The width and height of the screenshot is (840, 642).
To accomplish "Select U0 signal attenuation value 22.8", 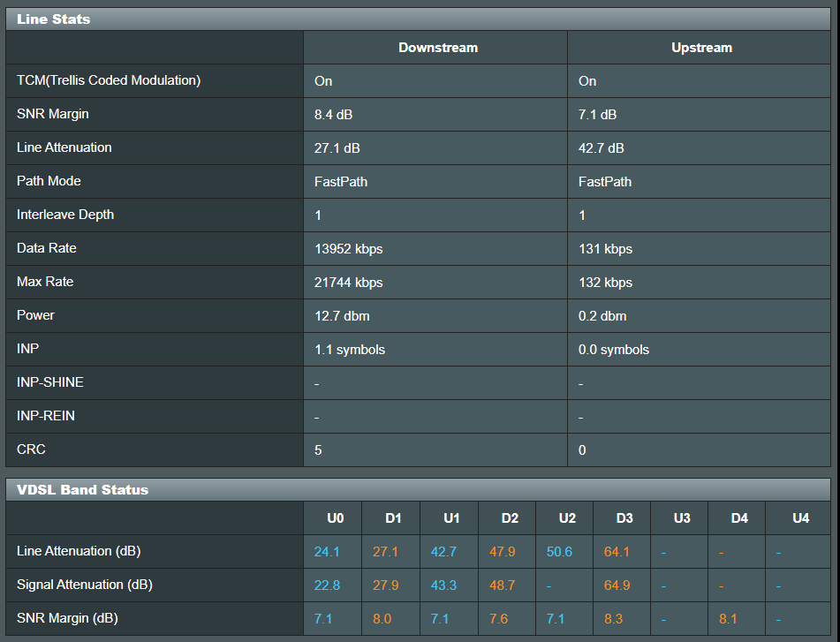I will 327,585.
